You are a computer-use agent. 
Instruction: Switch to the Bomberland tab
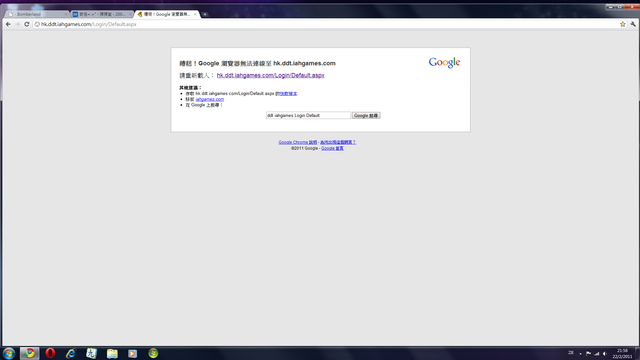coord(37,14)
